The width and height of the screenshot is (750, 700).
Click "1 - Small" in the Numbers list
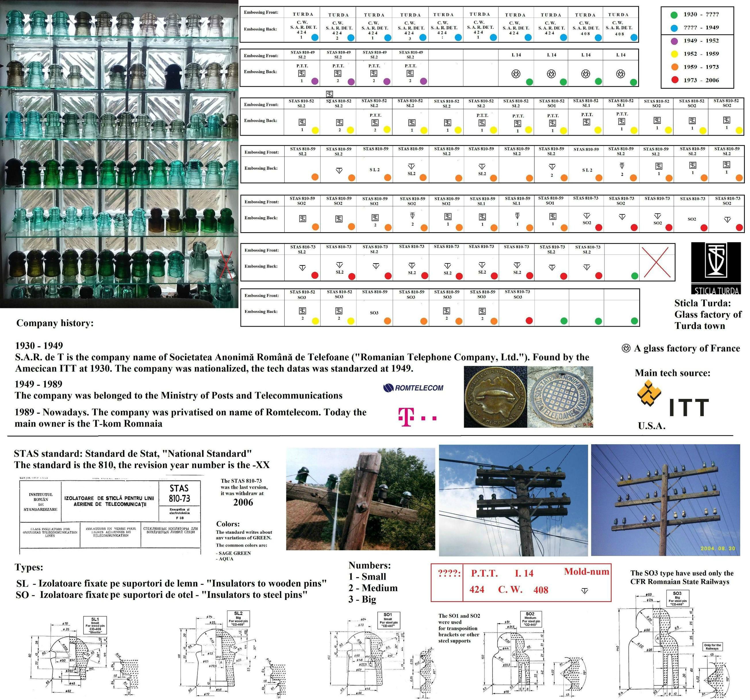tap(367, 576)
